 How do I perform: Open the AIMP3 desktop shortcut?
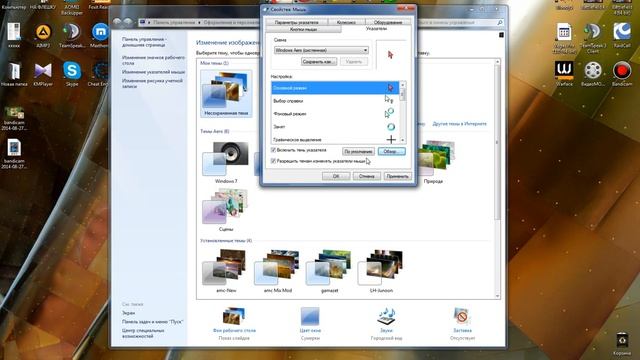[43, 36]
